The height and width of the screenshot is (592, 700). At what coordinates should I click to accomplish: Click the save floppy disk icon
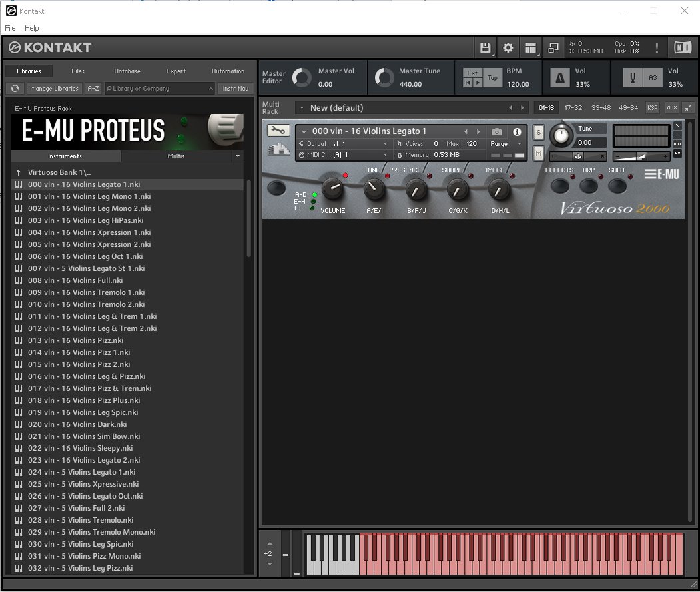point(485,48)
